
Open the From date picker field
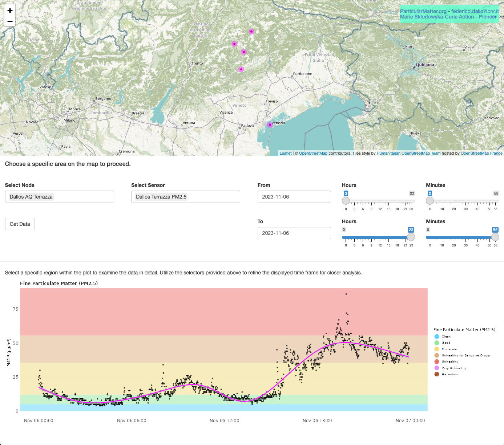[x=294, y=197]
